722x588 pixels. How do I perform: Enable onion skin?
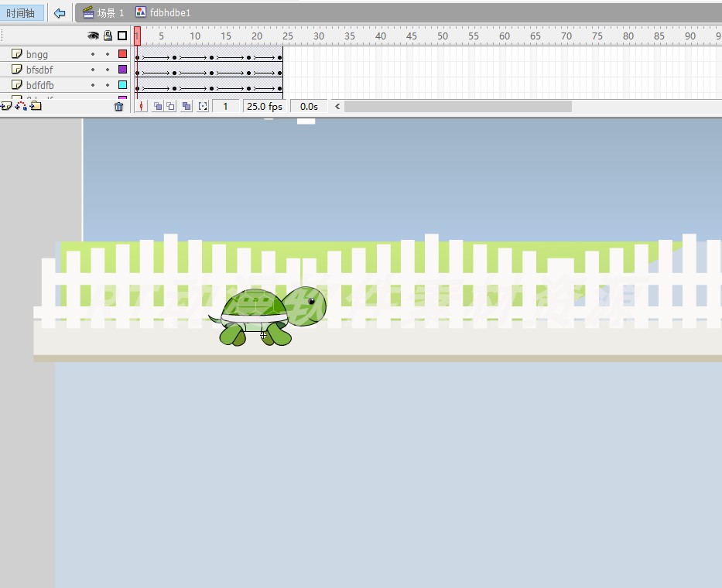point(157,106)
